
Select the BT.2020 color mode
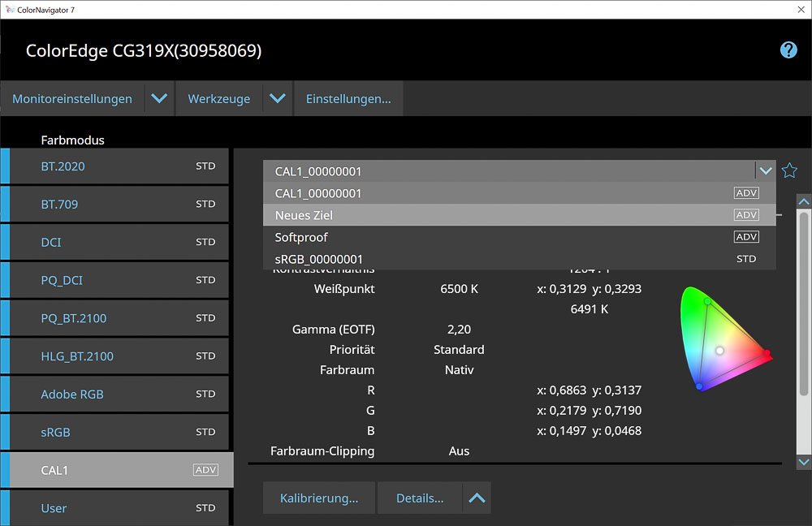[119, 166]
